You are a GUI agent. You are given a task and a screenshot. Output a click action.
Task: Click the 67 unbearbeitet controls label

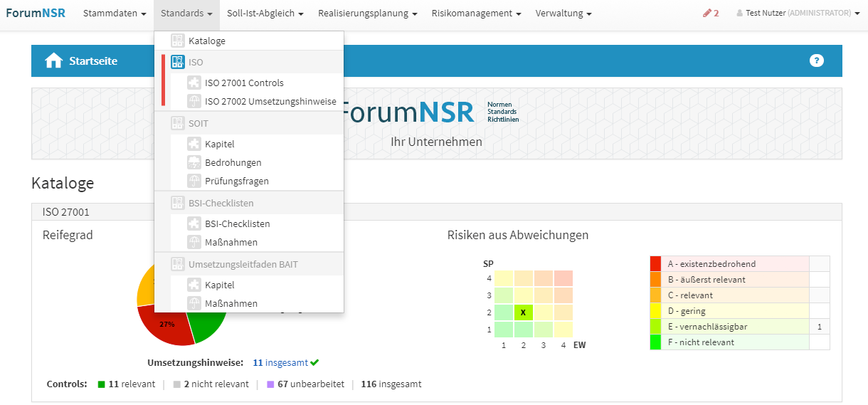coord(306,384)
